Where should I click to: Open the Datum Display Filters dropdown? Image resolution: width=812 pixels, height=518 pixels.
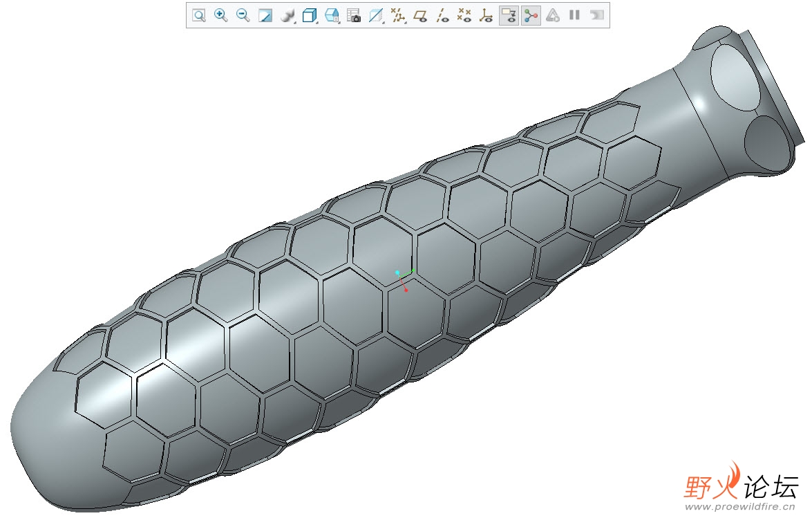point(398,15)
